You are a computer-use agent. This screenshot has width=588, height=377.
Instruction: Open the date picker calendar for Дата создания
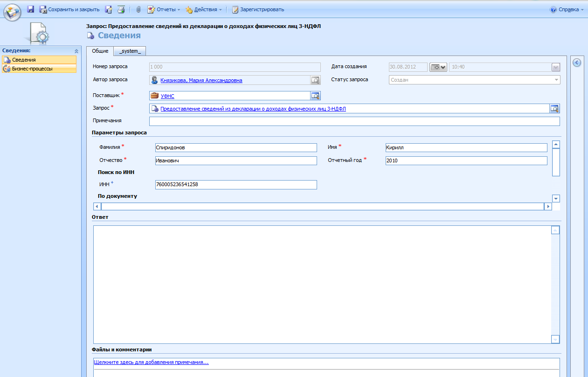[x=438, y=67]
